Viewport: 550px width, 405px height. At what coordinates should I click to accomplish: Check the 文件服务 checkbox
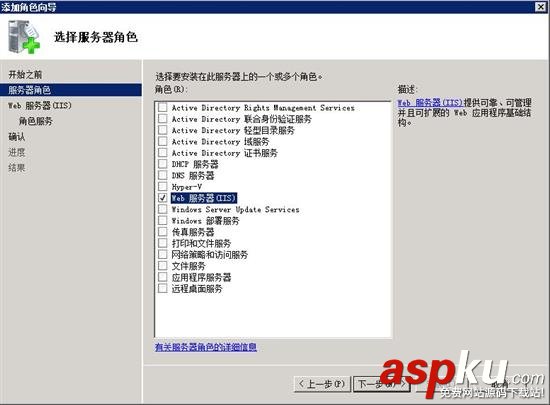162,265
